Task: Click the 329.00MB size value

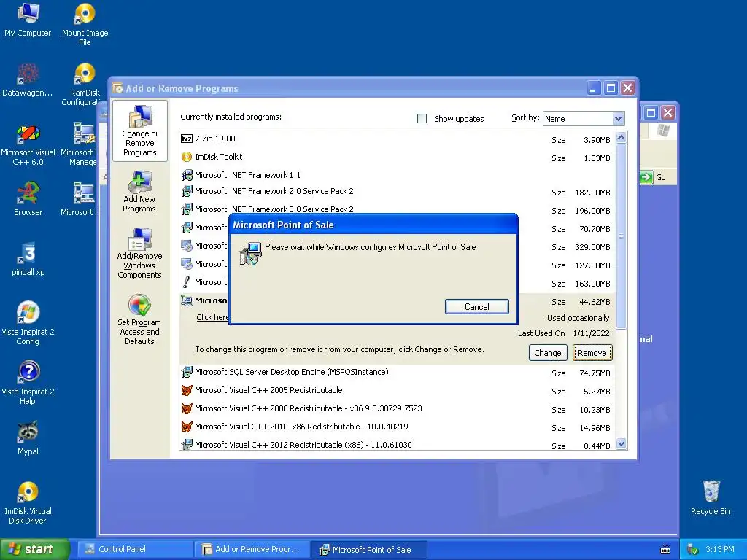Action: click(592, 247)
